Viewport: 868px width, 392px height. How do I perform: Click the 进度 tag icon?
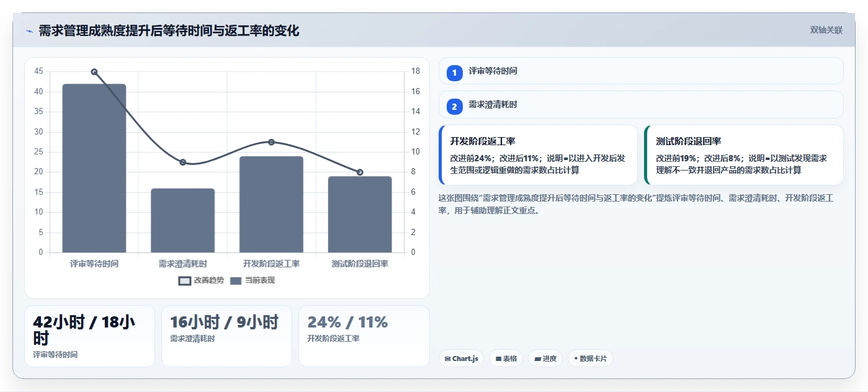(x=537, y=359)
